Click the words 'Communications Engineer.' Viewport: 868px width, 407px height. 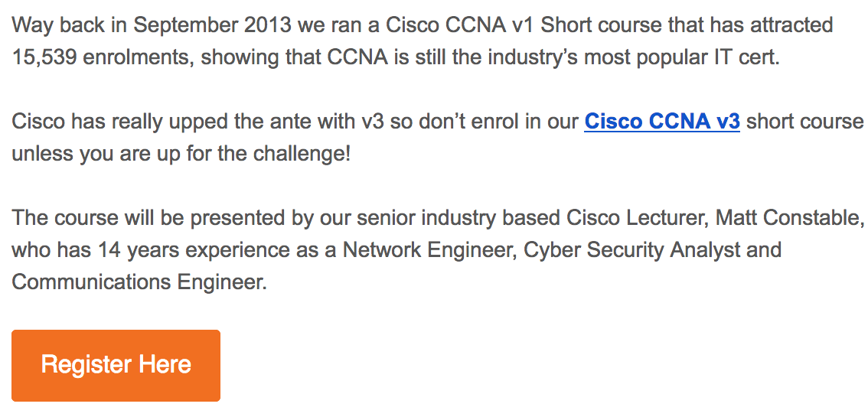click(139, 282)
